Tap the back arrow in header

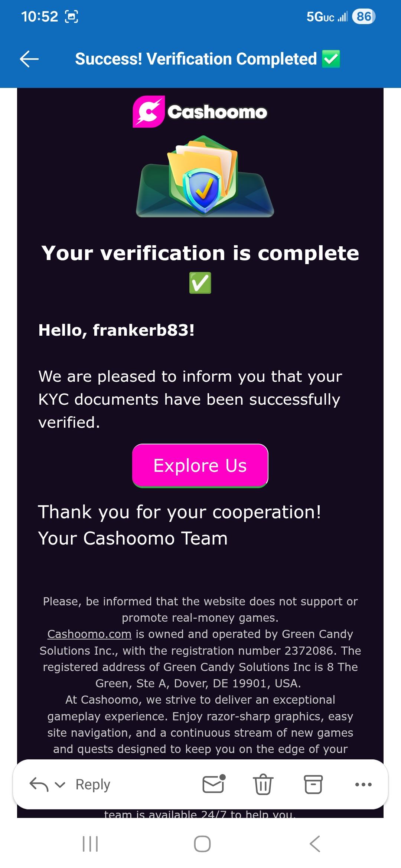tap(29, 59)
